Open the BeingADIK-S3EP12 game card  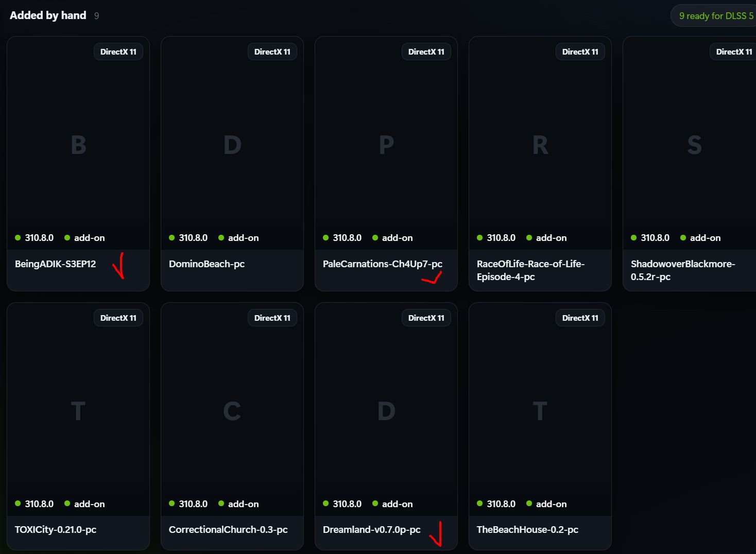pos(78,164)
